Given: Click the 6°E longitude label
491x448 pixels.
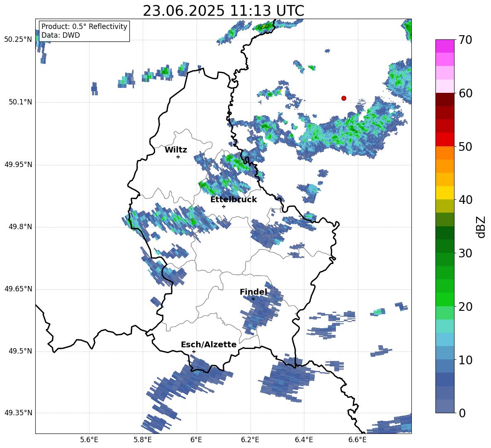Looking at the screenshot, I should pos(196,440).
